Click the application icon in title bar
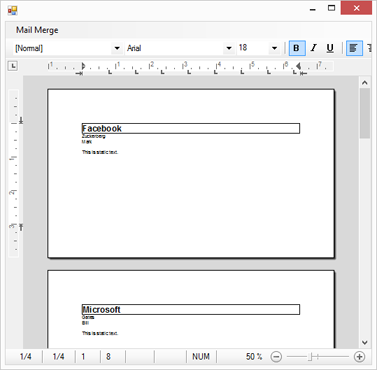 point(12,10)
